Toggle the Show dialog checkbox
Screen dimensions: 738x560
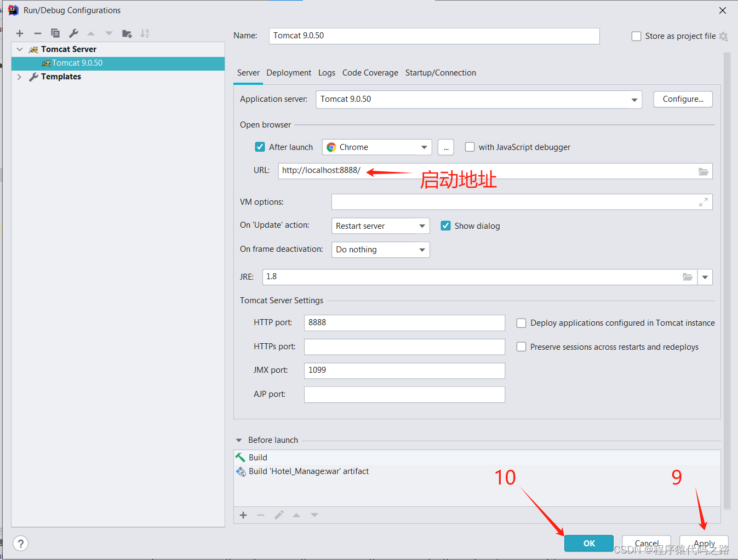click(x=446, y=226)
